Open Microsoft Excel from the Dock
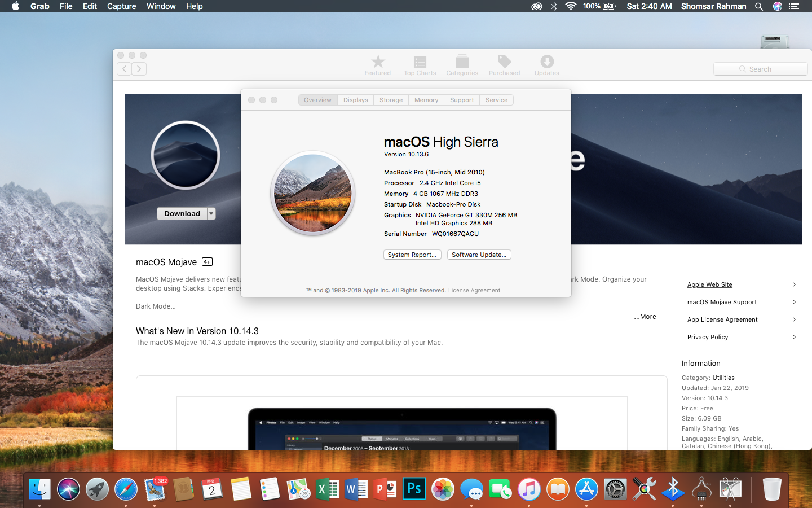Viewport: 812px width, 508px height. [328, 489]
